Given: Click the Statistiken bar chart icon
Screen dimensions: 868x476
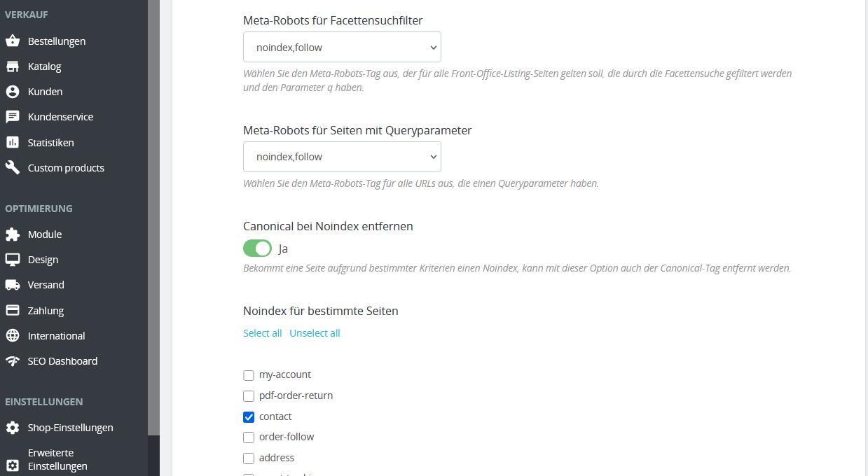Looking at the screenshot, I should pos(12,142).
